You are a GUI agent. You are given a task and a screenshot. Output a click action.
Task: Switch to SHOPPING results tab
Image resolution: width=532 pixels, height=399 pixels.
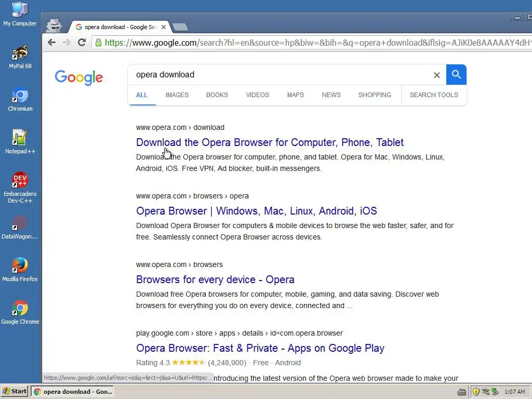point(375,95)
